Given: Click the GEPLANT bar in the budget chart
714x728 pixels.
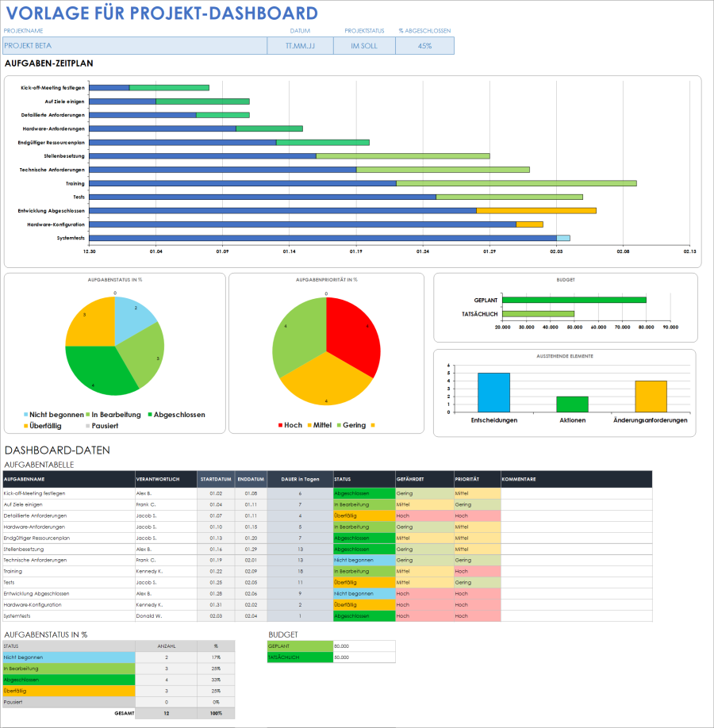Looking at the screenshot, I should click(x=575, y=300).
